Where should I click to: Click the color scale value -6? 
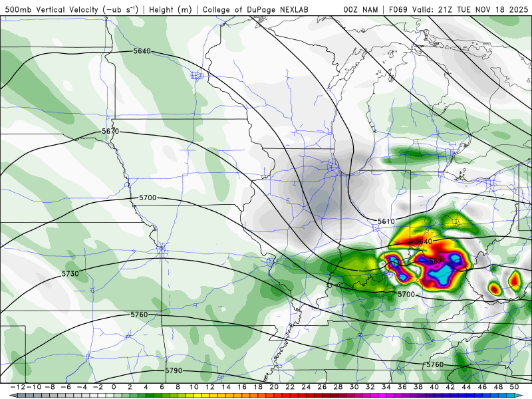point(66,387)
